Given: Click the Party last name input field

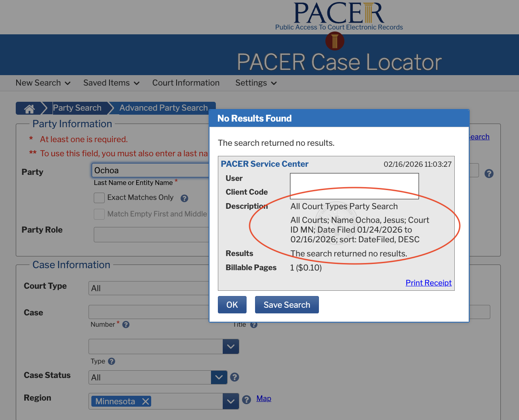Looking at the screenshot, I should [150, 170].
